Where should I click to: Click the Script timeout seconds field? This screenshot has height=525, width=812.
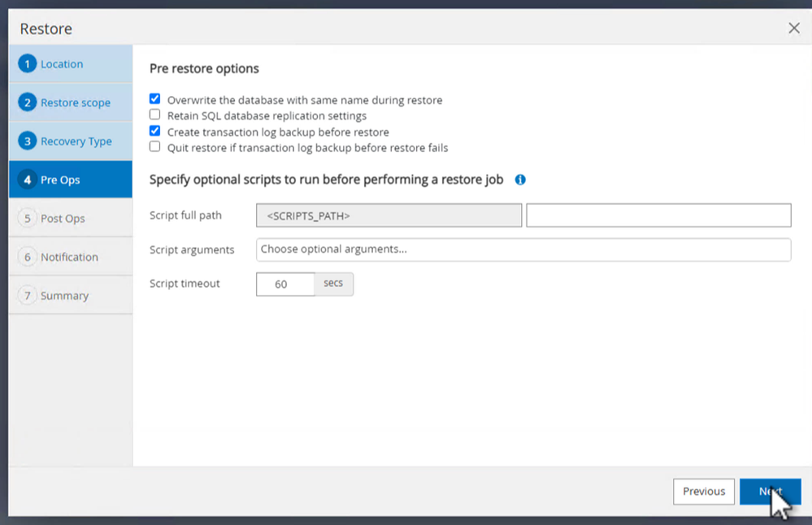point(284,284)
